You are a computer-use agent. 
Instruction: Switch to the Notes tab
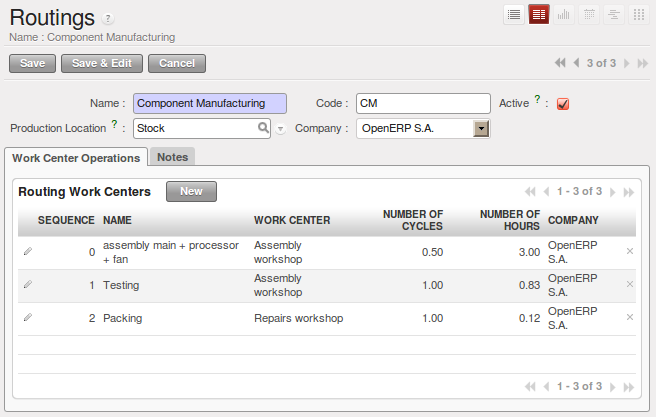(172, 157)
